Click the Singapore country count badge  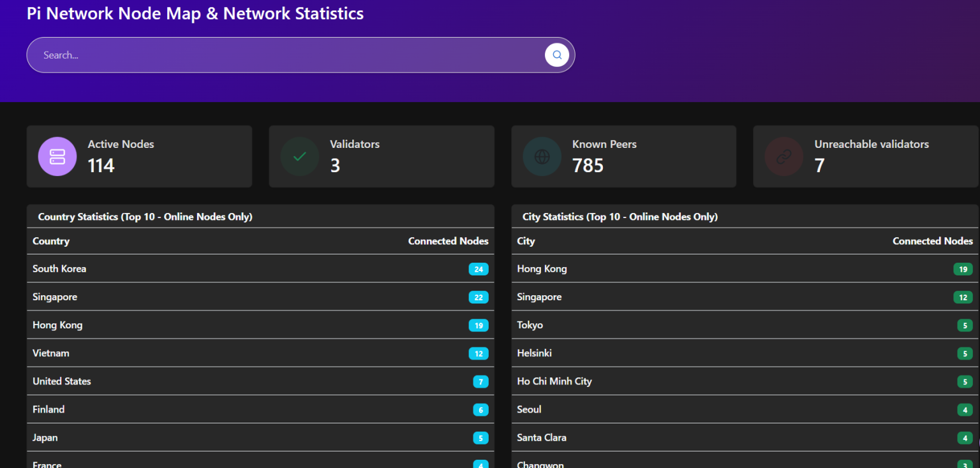click(479, 297)
